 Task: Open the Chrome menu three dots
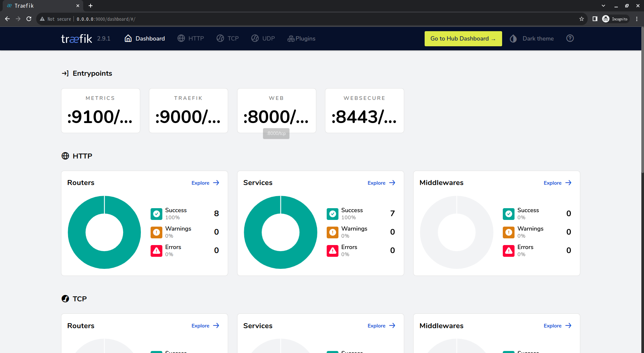tap(637, 19)
